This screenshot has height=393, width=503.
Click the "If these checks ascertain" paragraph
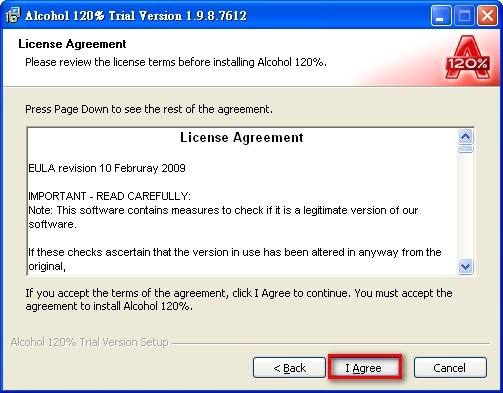coord(235,259)
